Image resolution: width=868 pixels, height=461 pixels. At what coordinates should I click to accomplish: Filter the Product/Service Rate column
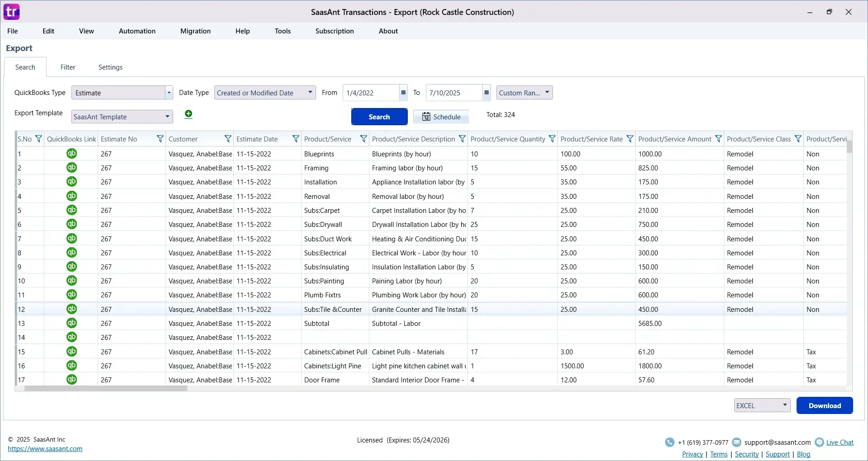tap(630, 139)
